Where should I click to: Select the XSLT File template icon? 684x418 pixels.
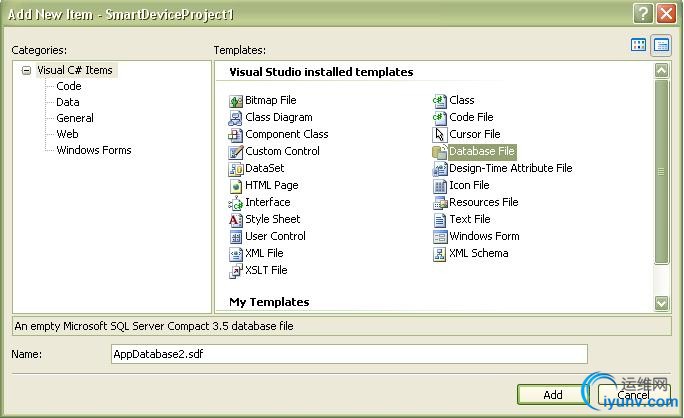236,271
